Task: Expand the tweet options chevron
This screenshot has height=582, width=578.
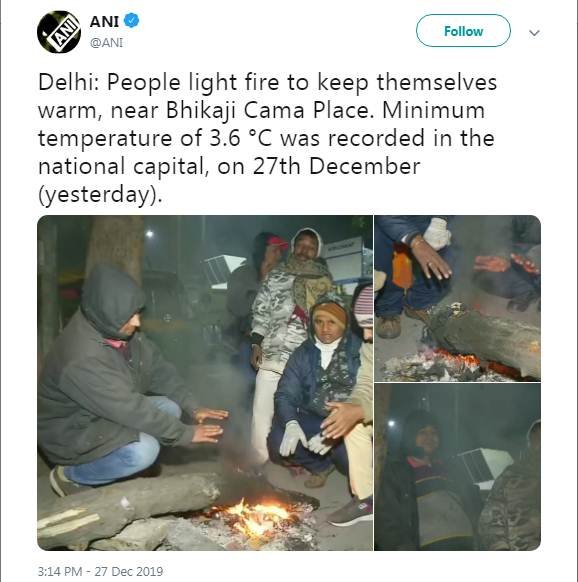Action: coord(534,33)
